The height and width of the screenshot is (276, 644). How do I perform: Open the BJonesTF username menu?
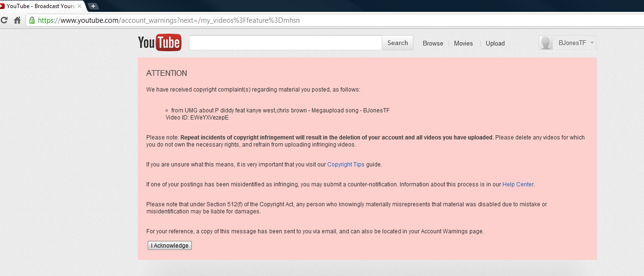[572, 43]
